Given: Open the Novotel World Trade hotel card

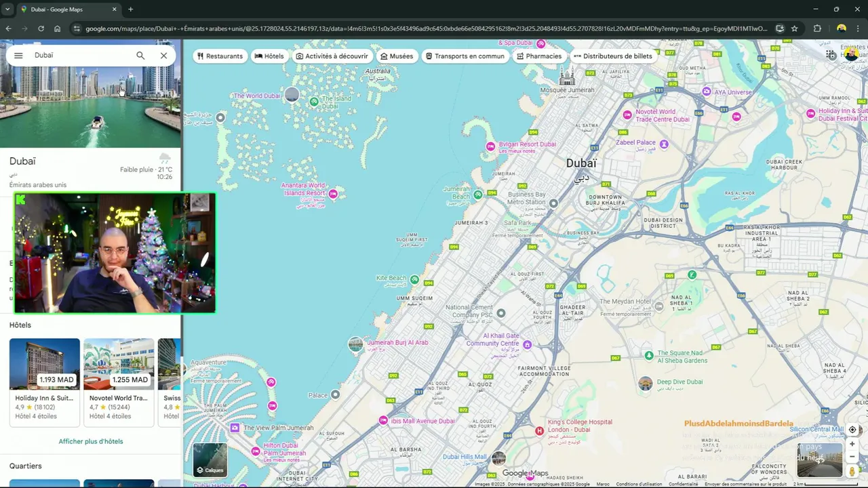Looking at the screenshot, I should coord(119,382).
